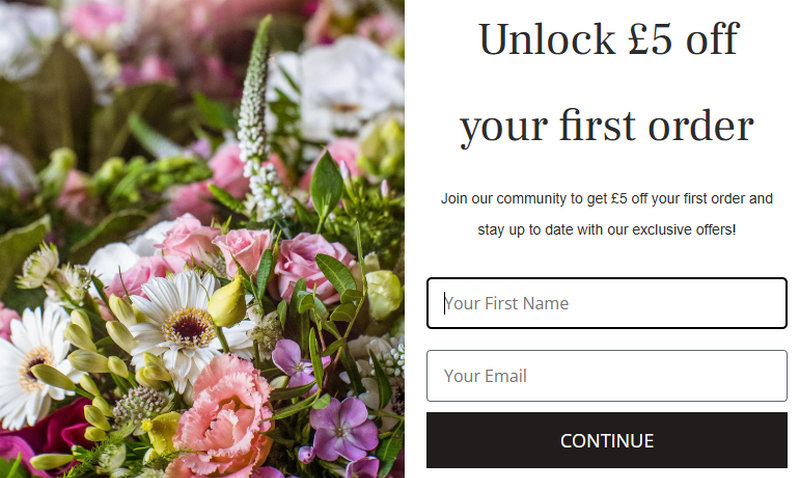Image resolution: width=800 pixels, height=478 pixels.
Task: Select the pink rose right of centre
Action: point(311,265)
